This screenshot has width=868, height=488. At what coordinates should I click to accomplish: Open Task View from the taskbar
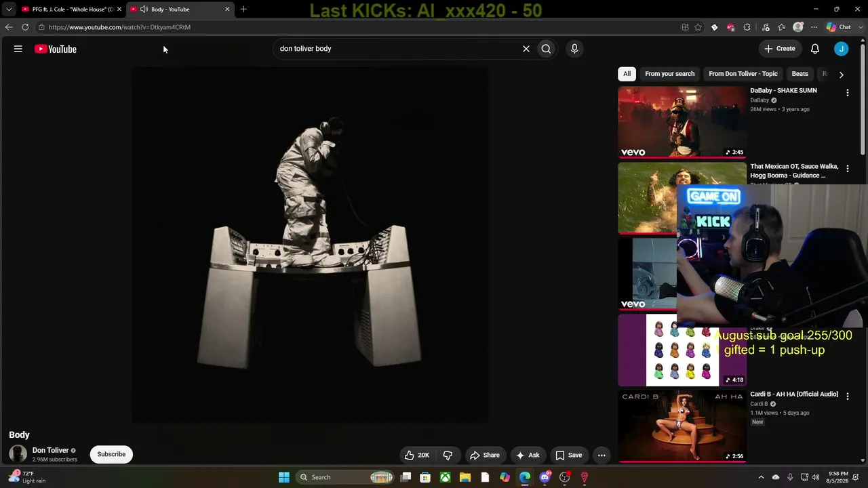(x=406, y=477)
